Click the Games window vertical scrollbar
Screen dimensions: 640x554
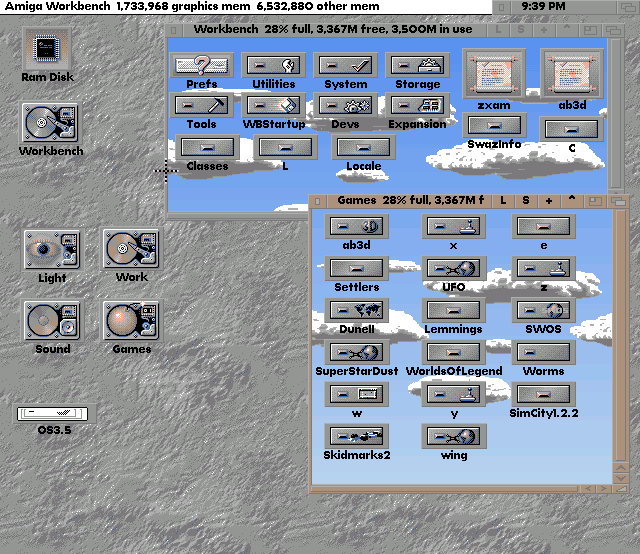click(621, 336)
